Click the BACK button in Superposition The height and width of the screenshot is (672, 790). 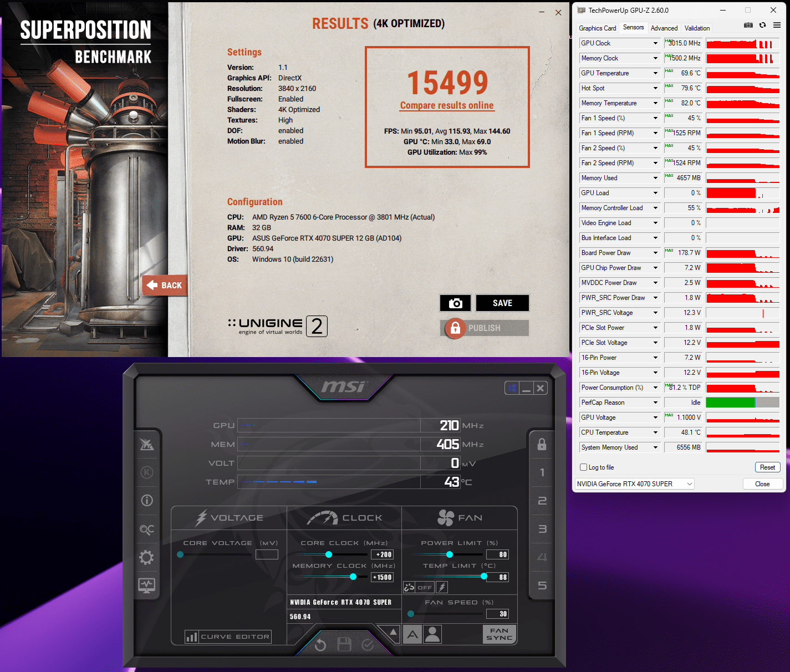click(165, 286)
